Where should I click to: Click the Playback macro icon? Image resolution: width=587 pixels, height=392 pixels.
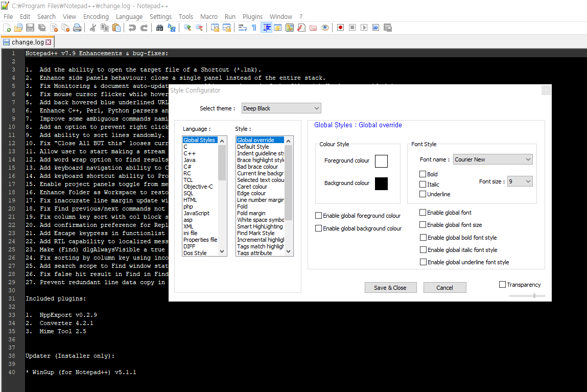coord(364,28)
